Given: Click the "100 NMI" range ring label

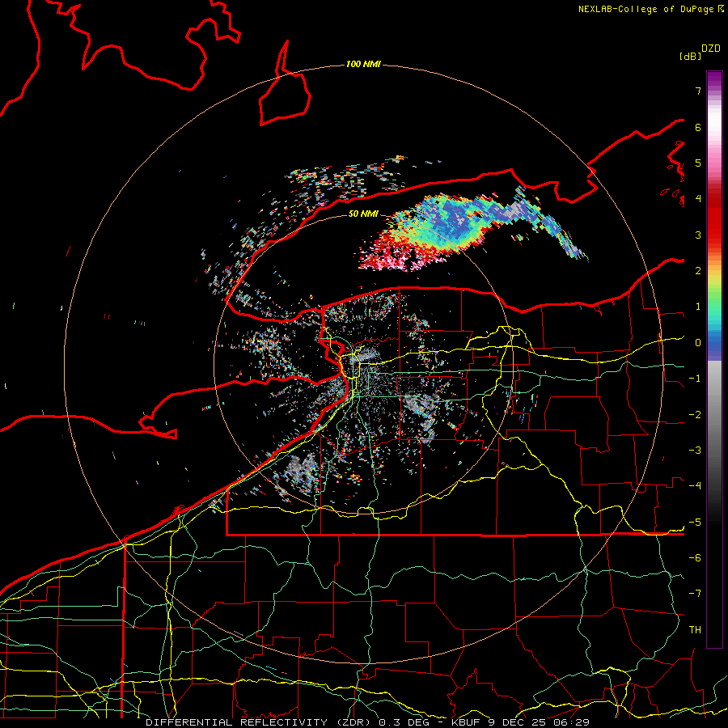Looking at the screenshot, I should (363, 64).
